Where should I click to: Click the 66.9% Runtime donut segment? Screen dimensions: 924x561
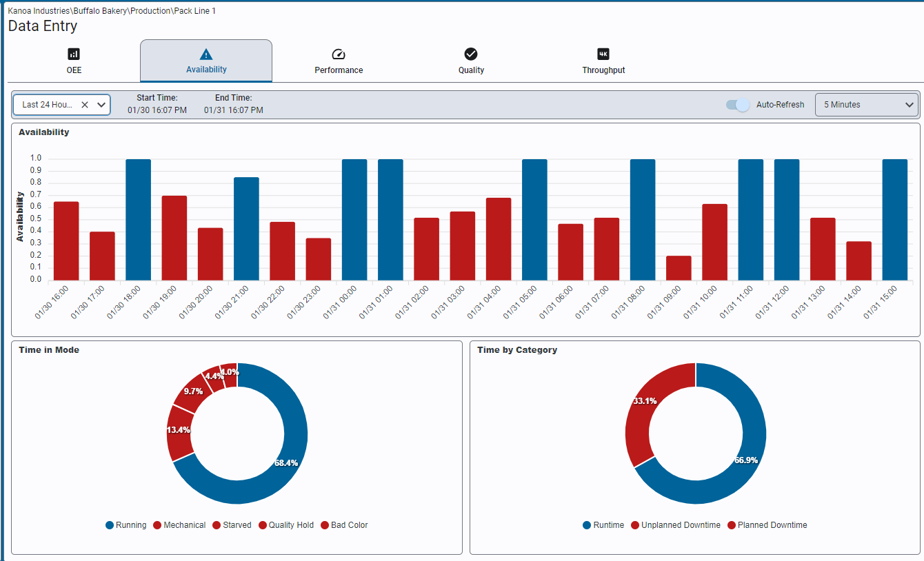(x=745, y=460)
